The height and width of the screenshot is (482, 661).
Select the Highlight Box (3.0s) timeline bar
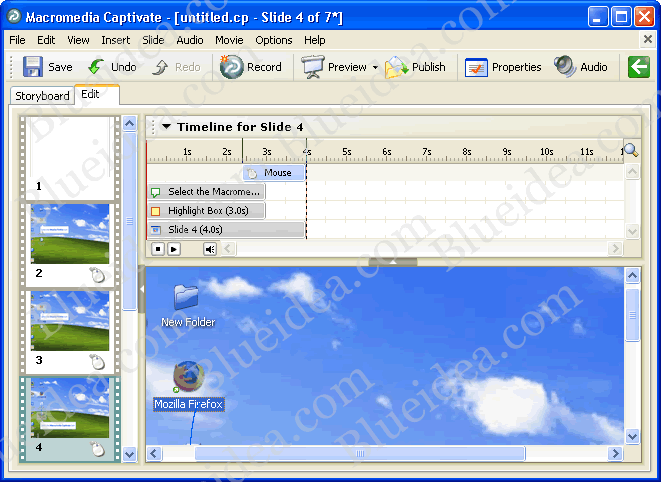tap(207, 210)
